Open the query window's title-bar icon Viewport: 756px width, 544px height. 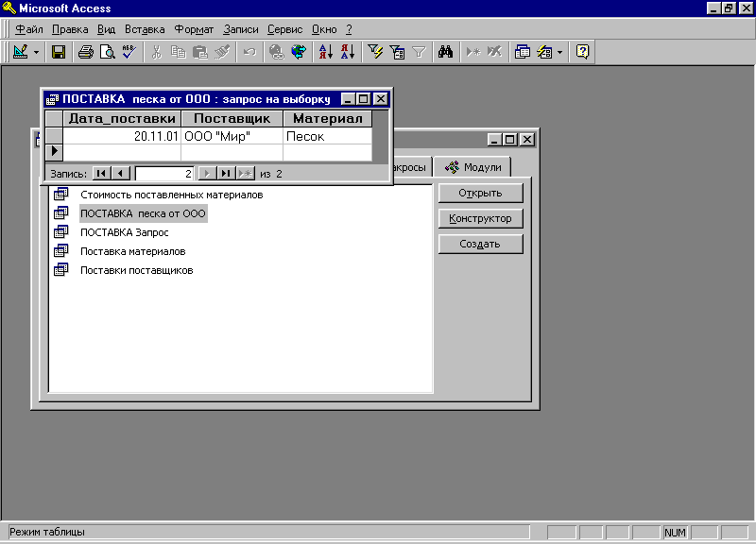pos(52,99)
